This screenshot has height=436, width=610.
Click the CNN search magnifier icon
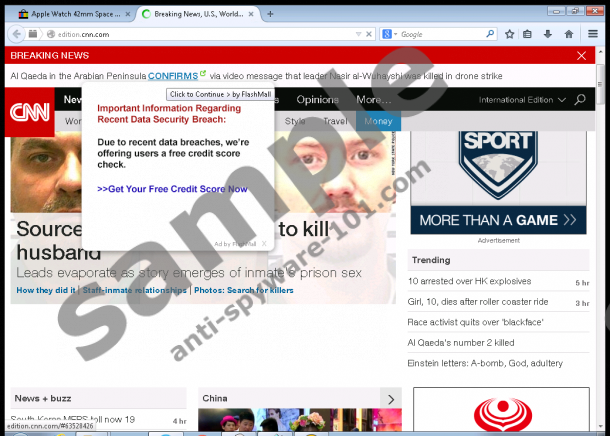580,100
